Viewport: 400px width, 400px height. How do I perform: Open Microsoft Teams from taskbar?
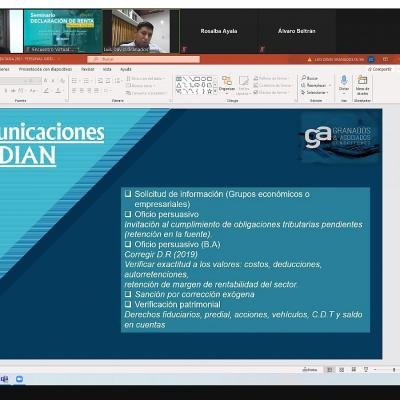click(4, 379)
